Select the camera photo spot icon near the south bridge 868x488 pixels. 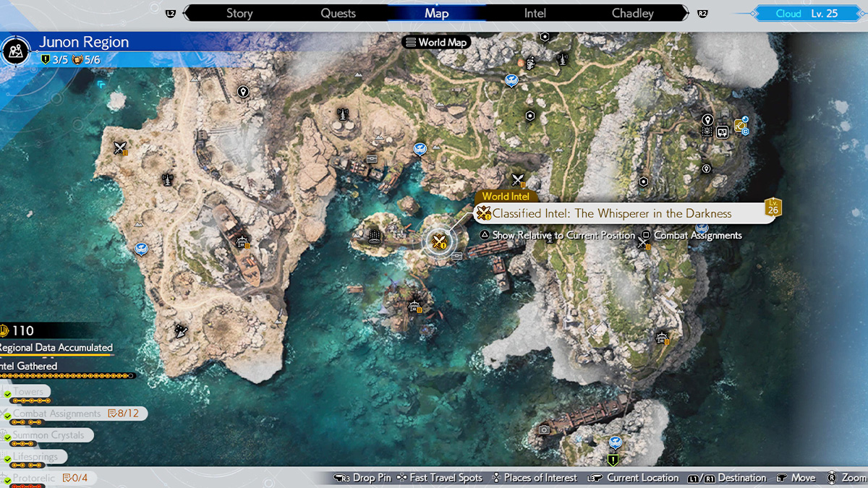pos(544,429)
